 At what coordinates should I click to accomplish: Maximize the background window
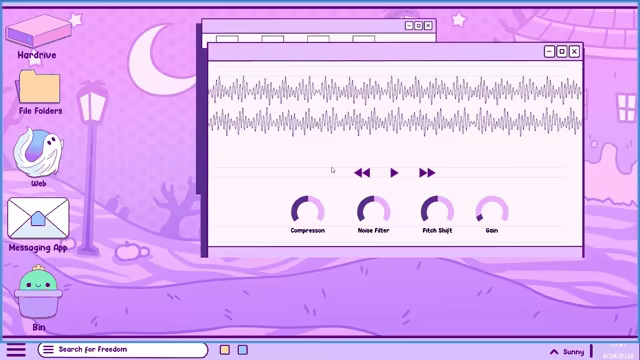click(418, 26)
